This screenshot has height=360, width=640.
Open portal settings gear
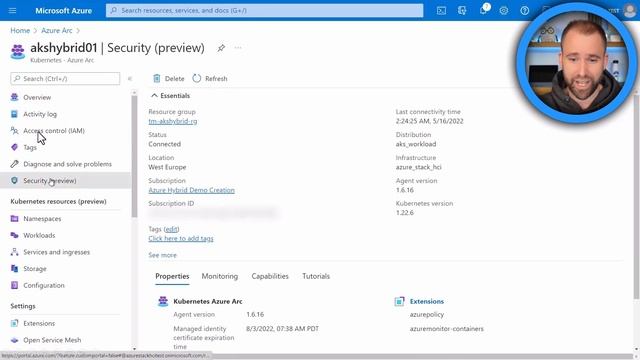[x=504, y=11]
